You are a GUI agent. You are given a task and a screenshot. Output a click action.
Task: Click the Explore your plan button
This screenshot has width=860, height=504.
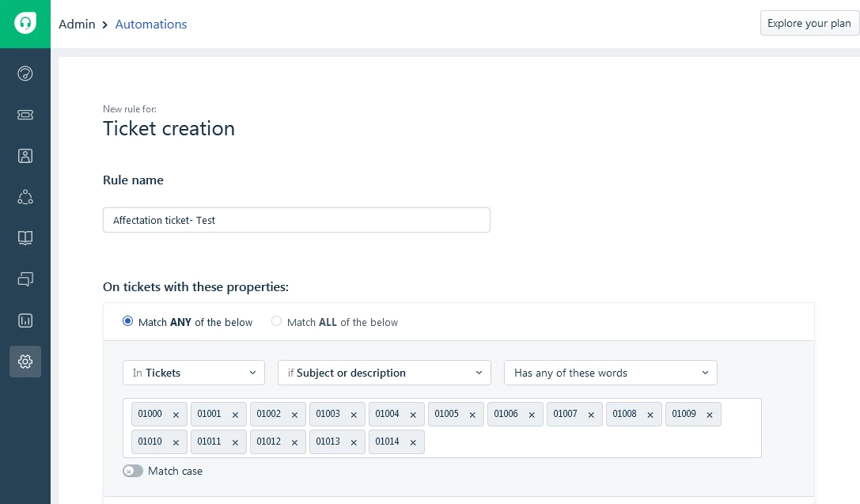809,23
